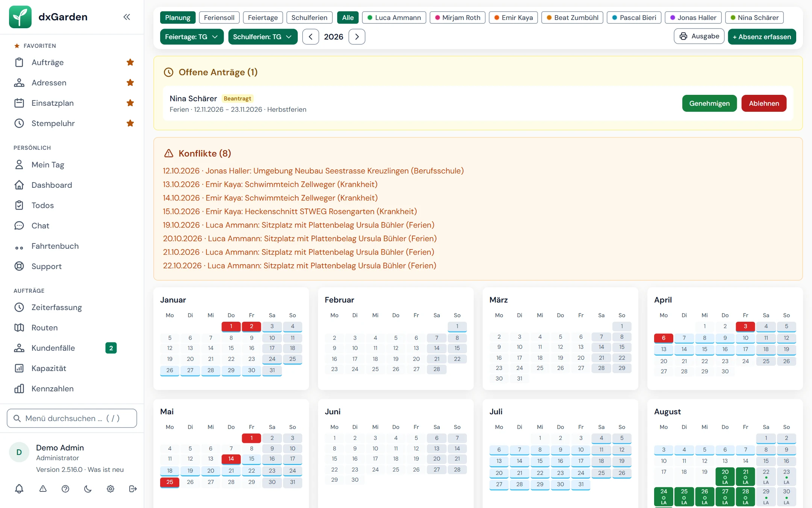
Task: Open Routen map entry
Action: [x=71, y=328]
